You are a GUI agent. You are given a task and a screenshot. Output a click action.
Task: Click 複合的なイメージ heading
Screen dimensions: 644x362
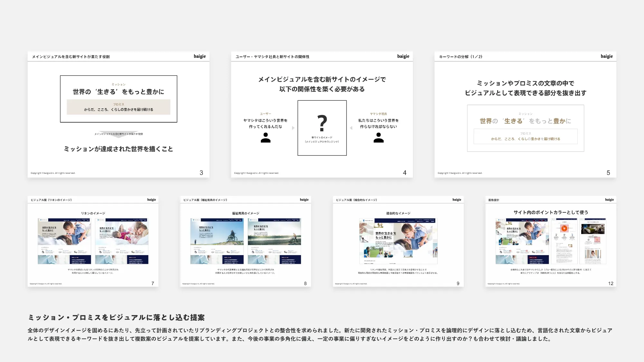coord(398,213)
